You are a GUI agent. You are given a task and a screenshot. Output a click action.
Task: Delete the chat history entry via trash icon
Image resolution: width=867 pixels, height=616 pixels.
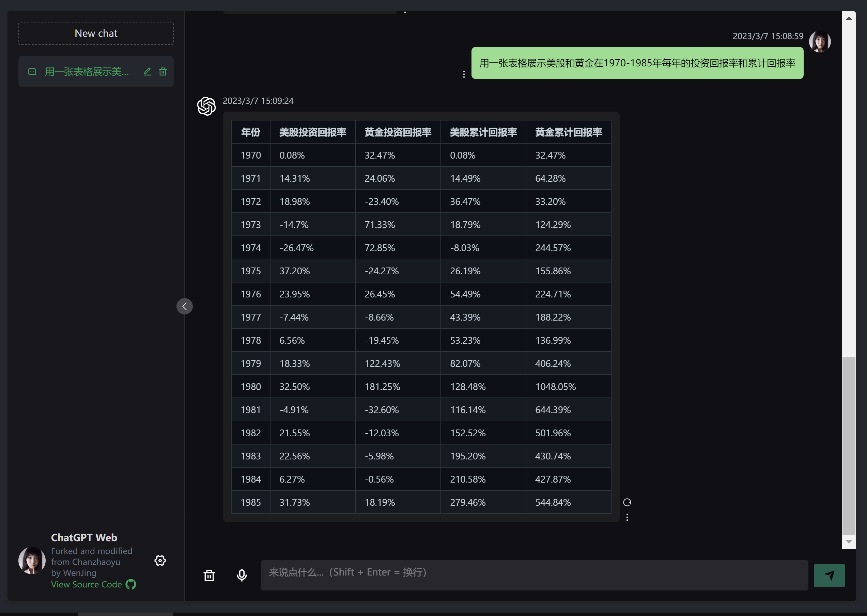tap(163, 72)
